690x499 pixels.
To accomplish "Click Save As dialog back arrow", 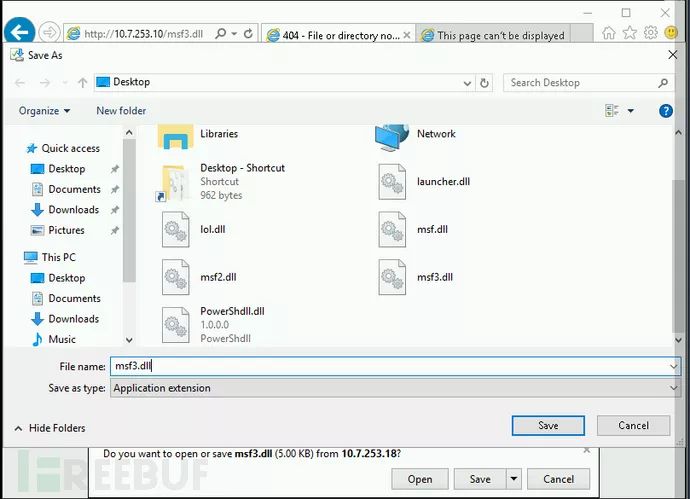I will [x=19, y=82].
